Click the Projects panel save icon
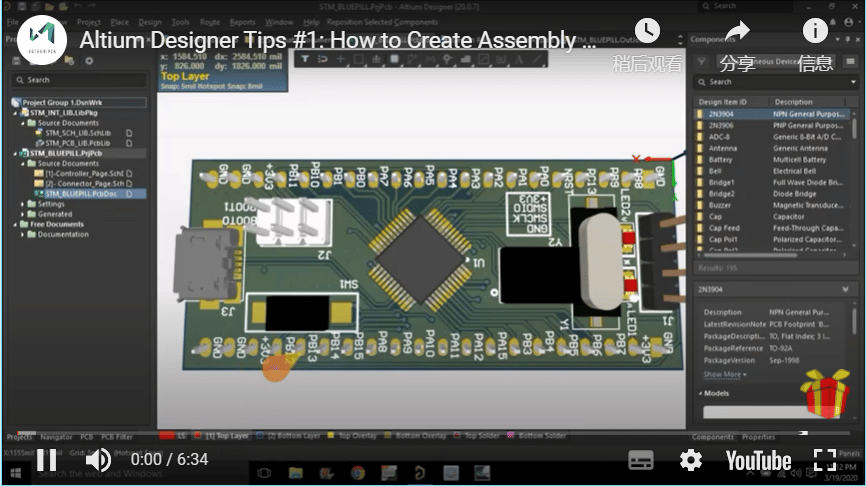The image size is (866, 486). coord(17,61)
